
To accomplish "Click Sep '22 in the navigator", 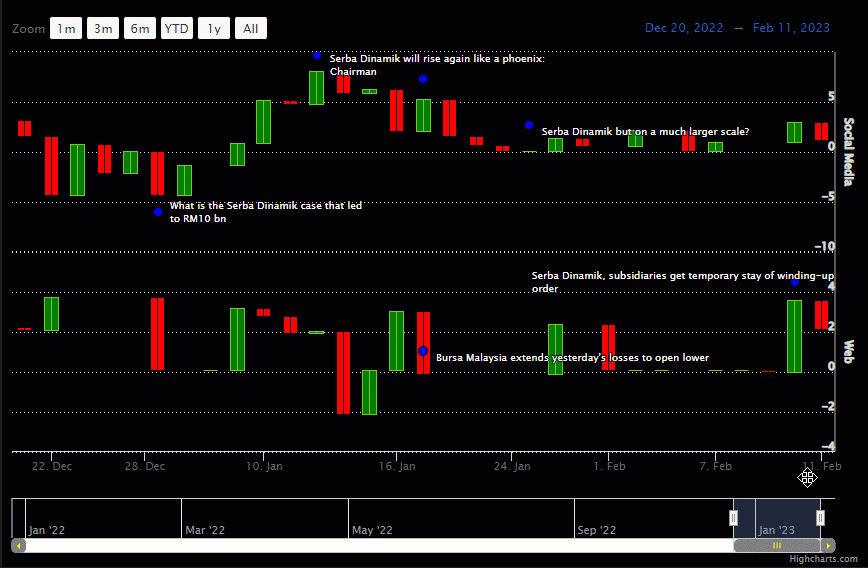I will (597, 530).
